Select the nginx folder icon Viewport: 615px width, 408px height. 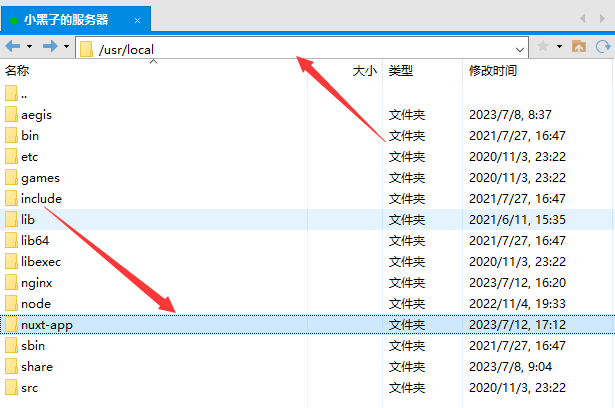tap(11, 282)
